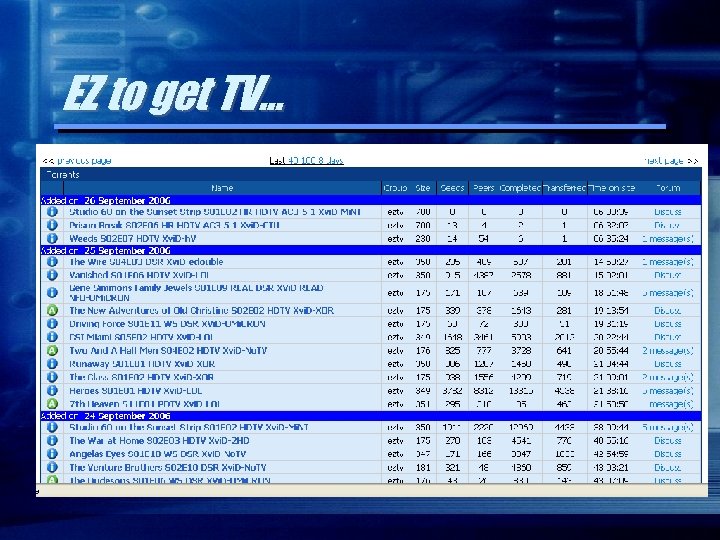Click green icon for Two And A Half Men
This screenshot has width=720, height=540.
point(52,350)
